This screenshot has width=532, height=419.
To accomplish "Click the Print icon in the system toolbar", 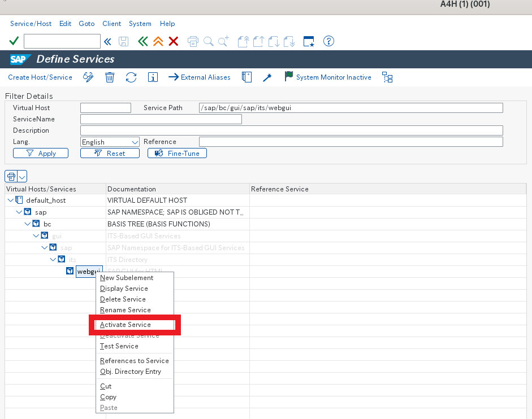I will pyautogui.click(x=193, y=41).
